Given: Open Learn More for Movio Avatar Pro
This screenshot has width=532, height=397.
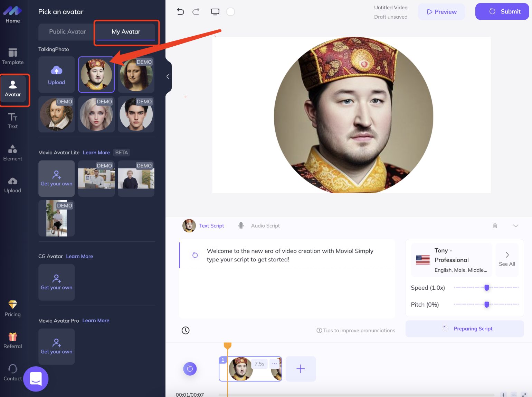Looking at the screenshot, I should pyautogui.click(x=96, y=321).
